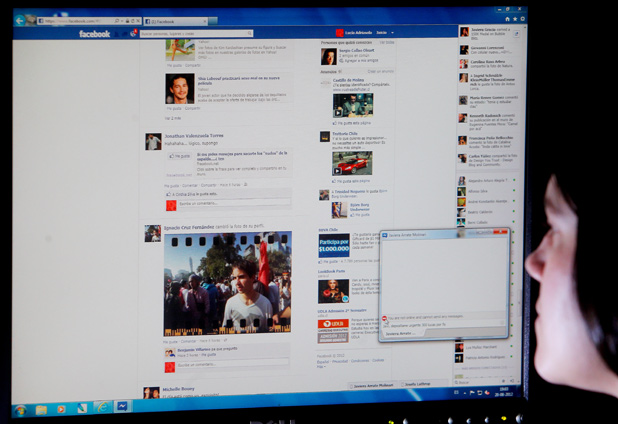This screenshot has height=424, width=618.
Task: Open Internet Explorer from the taskbar
Action: coord(101,408)
